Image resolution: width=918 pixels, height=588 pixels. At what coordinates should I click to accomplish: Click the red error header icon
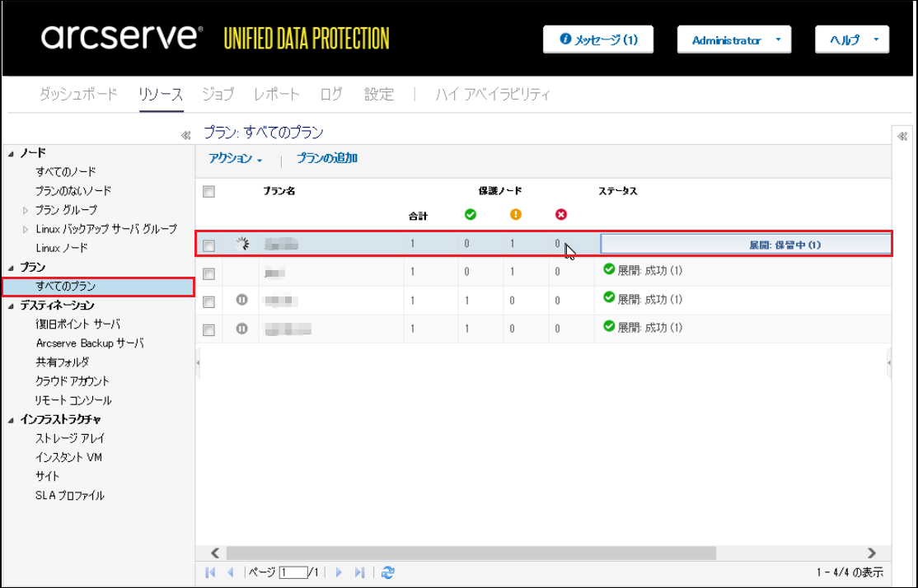561,214
